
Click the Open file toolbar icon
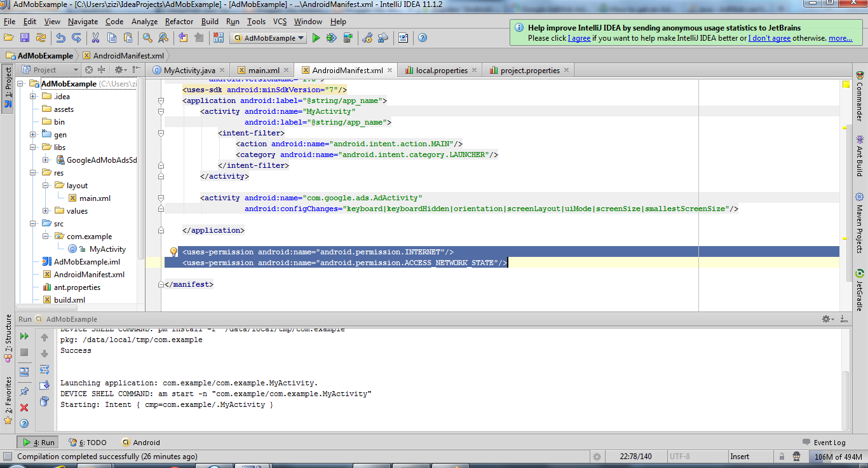pyautogui.click(x=8, y=38)
